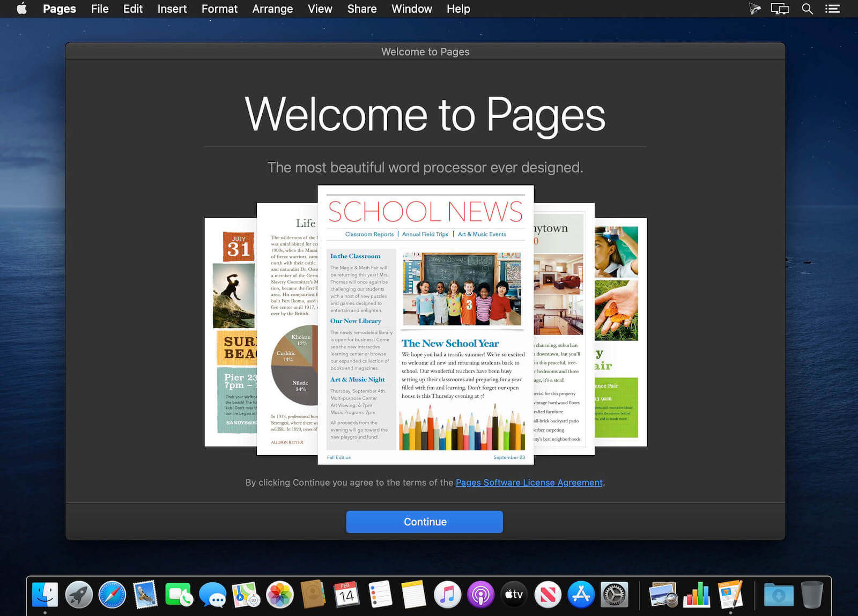Click the Pages icon in Dock
Viewport: 858px width, 616px height.
[730, 595]
